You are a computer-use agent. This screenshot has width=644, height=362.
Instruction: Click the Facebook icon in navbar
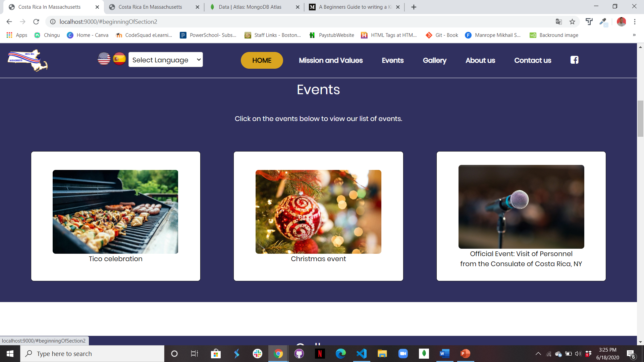pos(574,60)
